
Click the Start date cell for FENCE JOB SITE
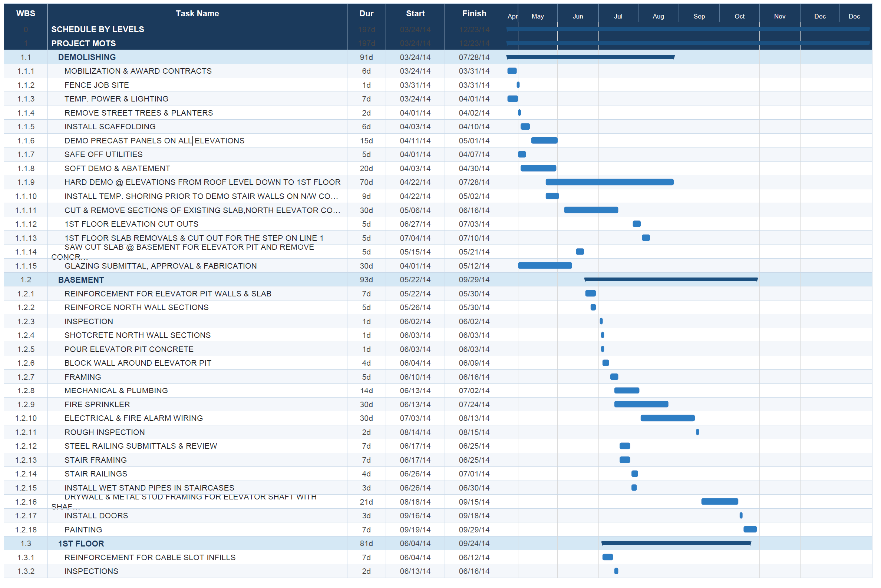pyautogui.click(x=415, y=85)
